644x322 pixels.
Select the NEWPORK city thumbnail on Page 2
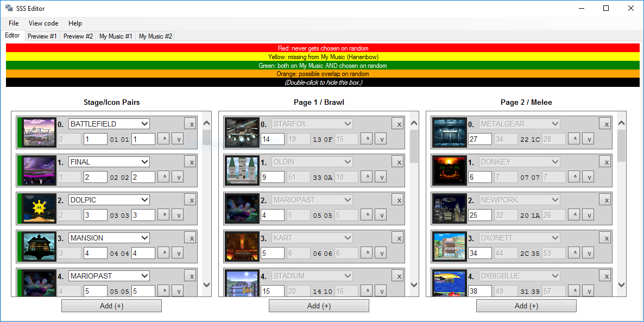pos(450,209)
